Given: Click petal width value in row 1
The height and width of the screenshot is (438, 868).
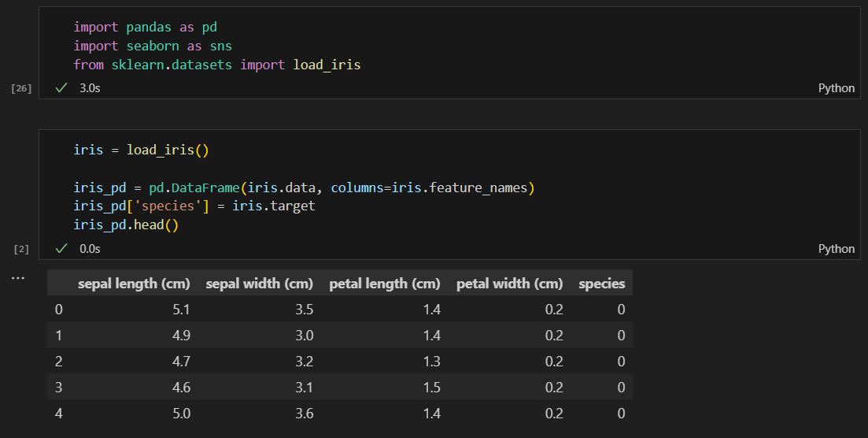Looking at the screenshot, I should point(554,336).
